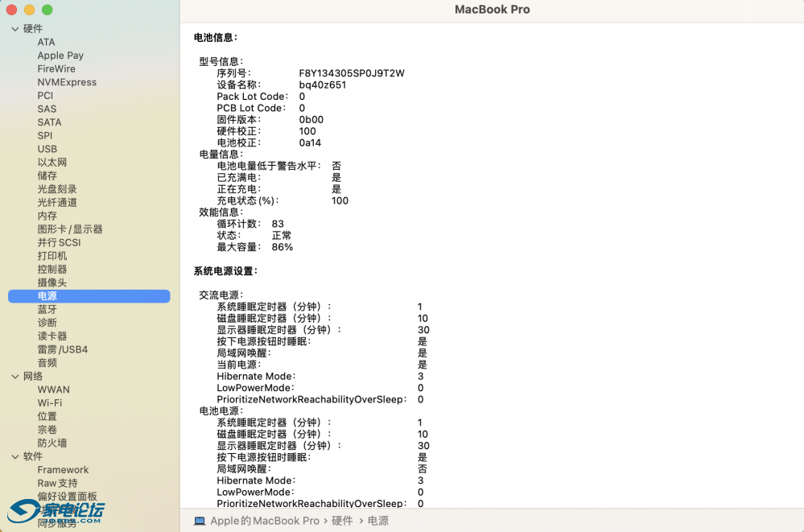Collapse the 硬件 hardware section
Screen dimensions: 804x532
coord(14,29)
